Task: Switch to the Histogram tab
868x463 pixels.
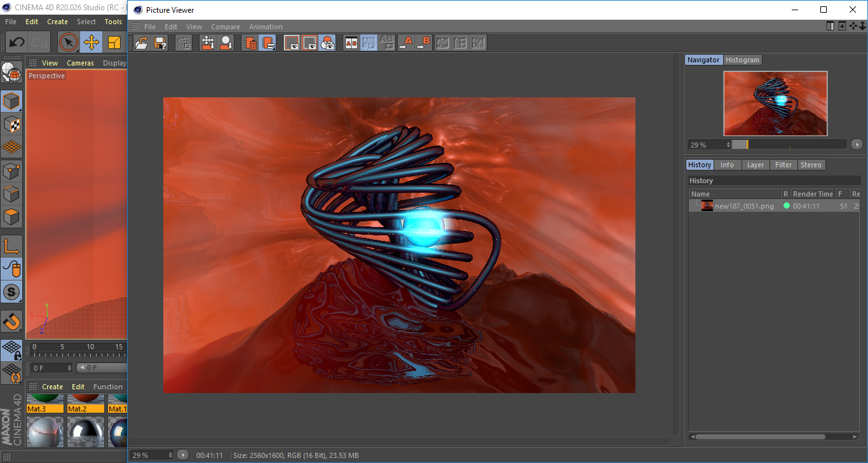Action: point(742,60)
